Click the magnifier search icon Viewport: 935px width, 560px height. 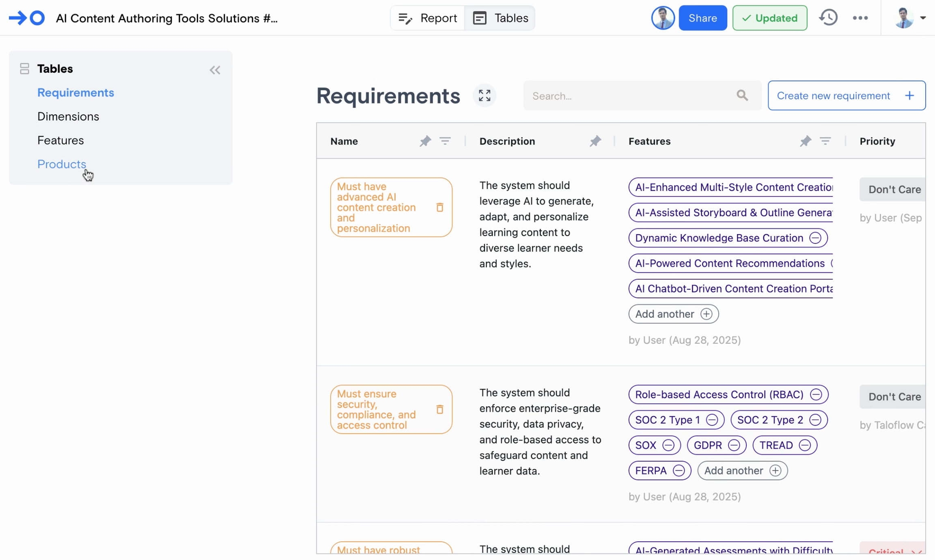pyautogui.click(x=742, y=95)
